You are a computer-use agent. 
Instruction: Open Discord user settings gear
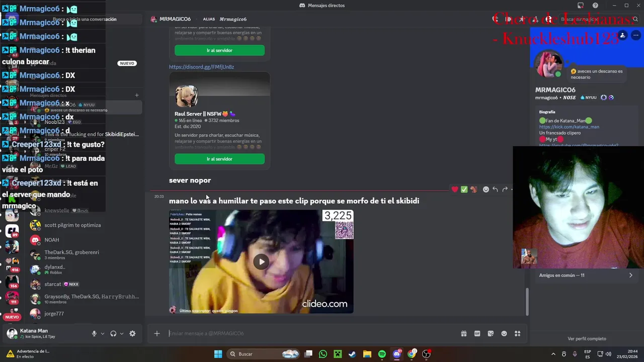[132, 333]
